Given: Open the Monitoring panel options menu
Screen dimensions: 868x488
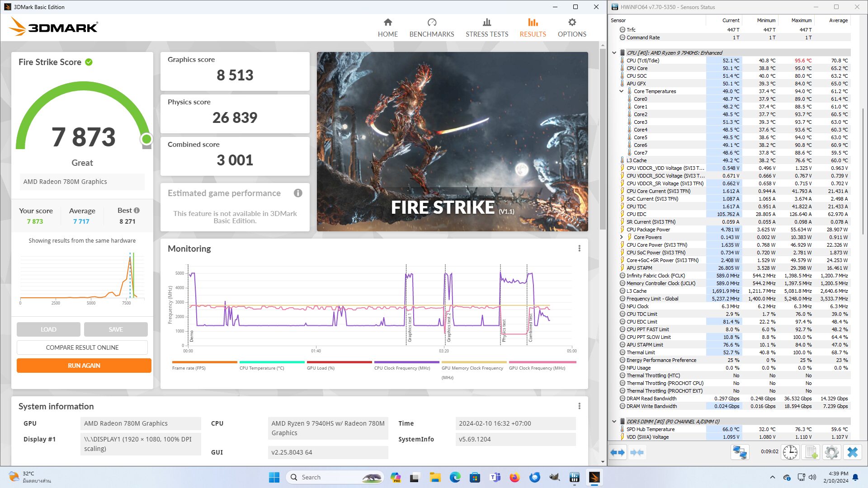Looking at the screenshot, I should (579, 249).
